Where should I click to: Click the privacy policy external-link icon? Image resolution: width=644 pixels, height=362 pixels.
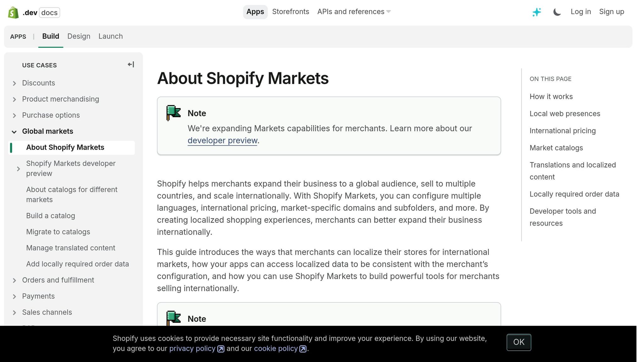(x=220, y=349)
